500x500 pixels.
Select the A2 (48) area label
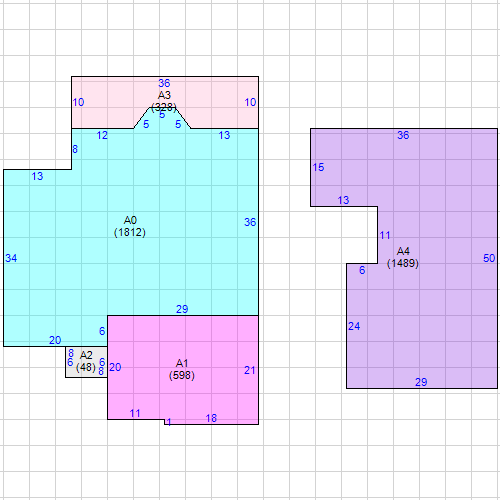click(86, 361)
